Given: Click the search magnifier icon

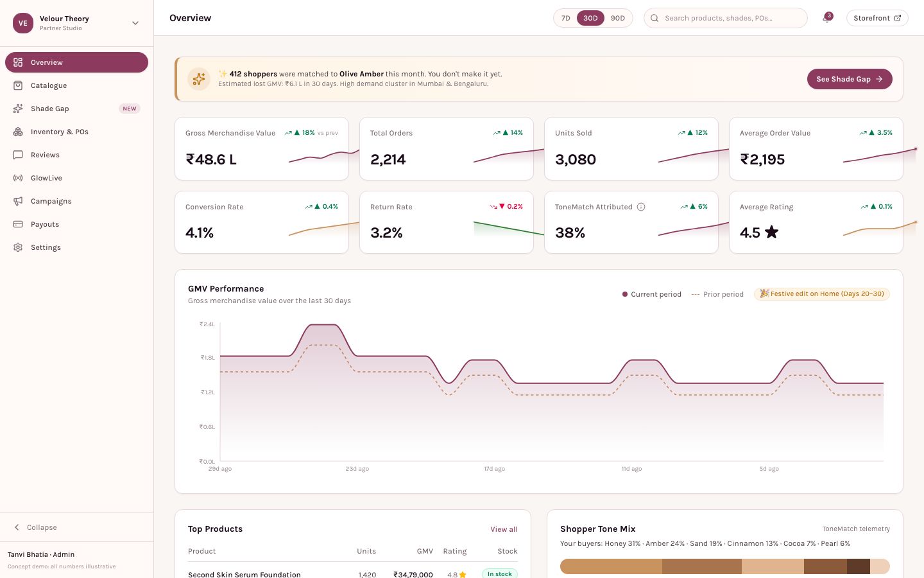Looking at the screenshot, I should [x=654, y=18].
